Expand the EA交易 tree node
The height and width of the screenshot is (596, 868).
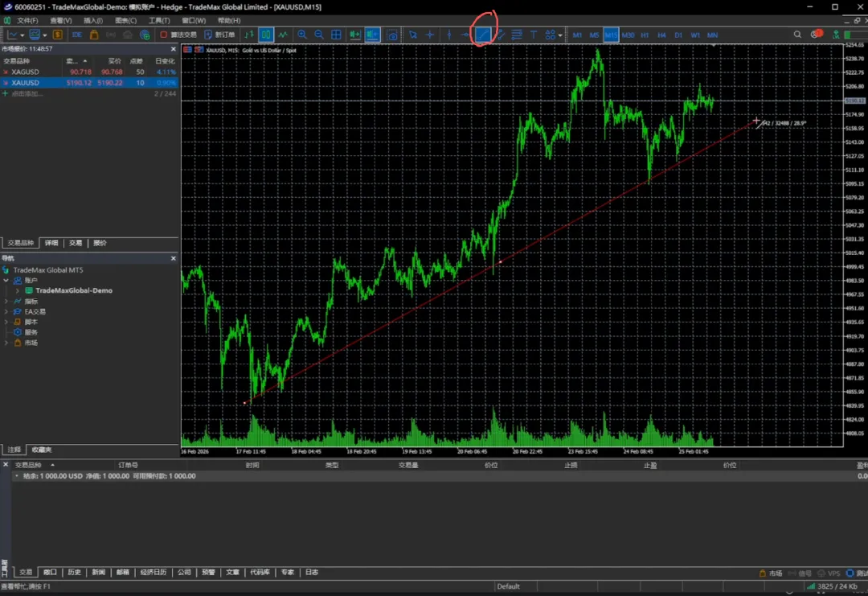click(x=6, y=311)
